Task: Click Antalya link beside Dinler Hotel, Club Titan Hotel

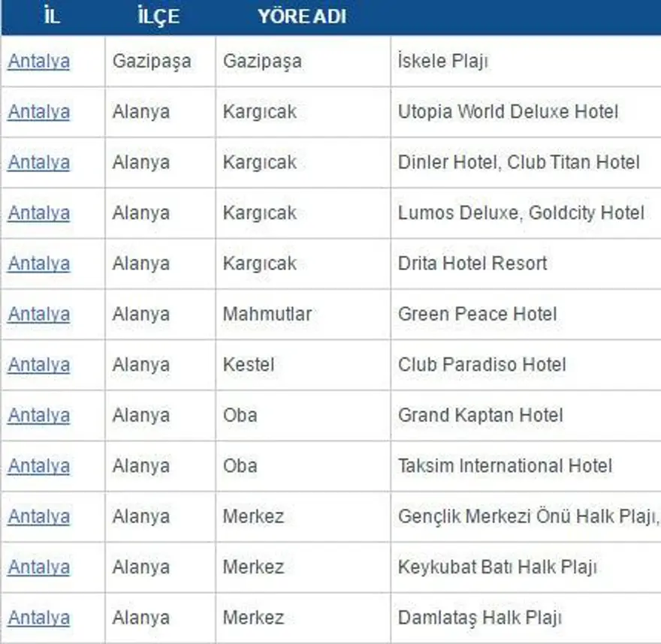Action: (x=38, y=162)
